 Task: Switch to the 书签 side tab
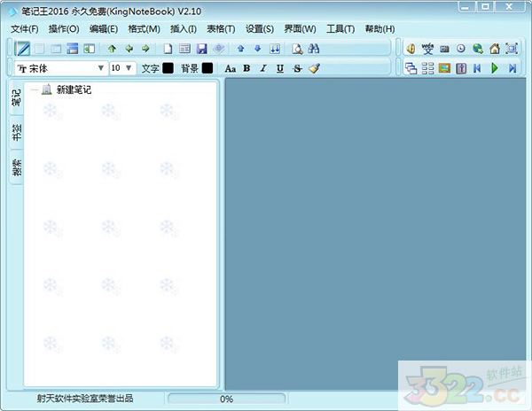point(17,133)
